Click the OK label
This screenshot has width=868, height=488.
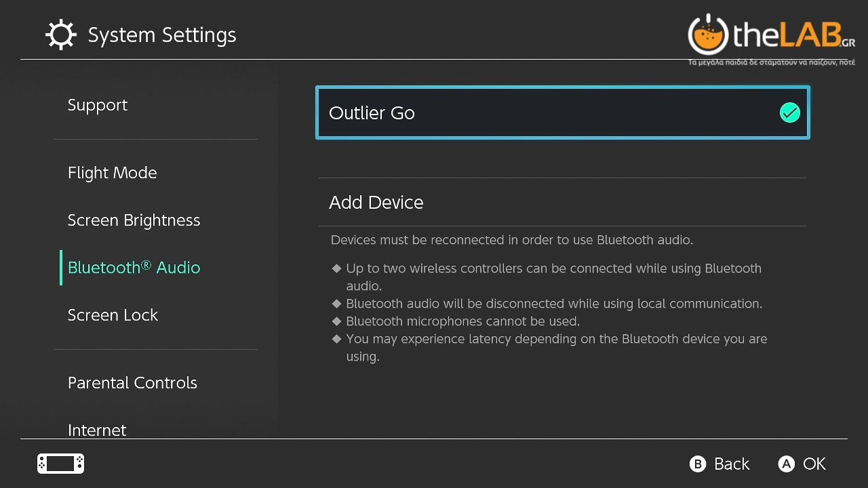point(814,464)
